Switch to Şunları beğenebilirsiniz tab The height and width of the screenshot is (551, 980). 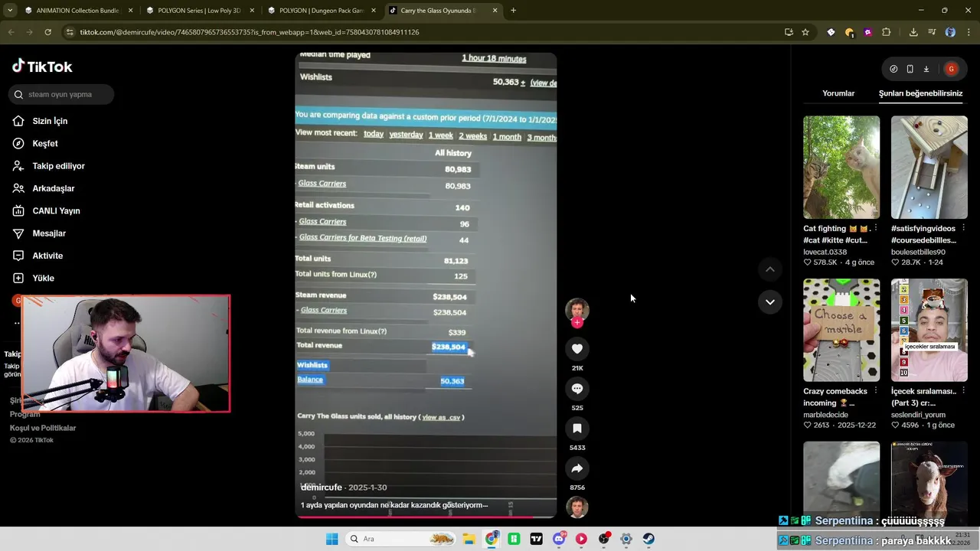tap(920, 93)
